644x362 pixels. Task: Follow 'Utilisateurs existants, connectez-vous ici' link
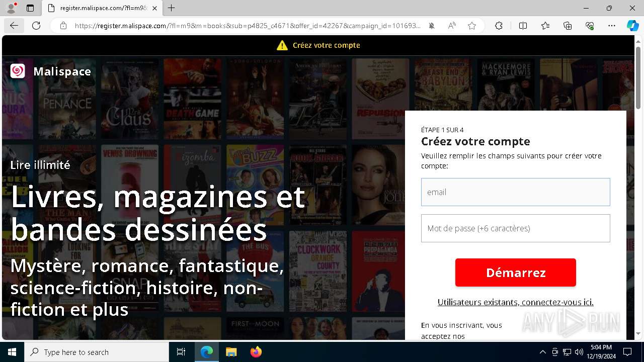[x=516, y=302]
